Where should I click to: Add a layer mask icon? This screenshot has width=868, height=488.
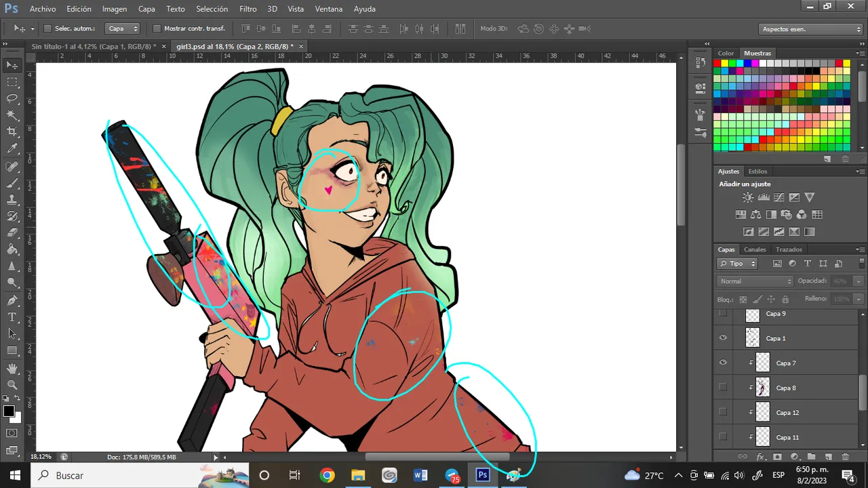[x=777, y=457]
